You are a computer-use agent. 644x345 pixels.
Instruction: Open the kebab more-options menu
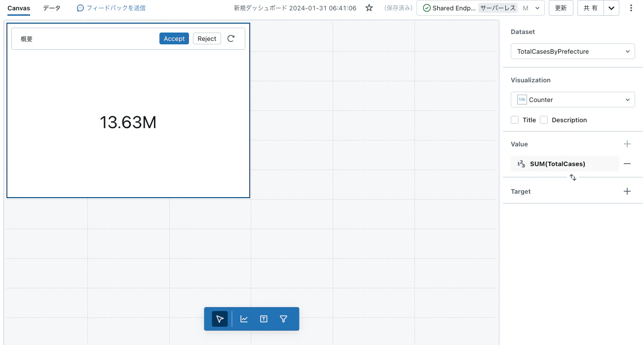click(x=631, y=8)
